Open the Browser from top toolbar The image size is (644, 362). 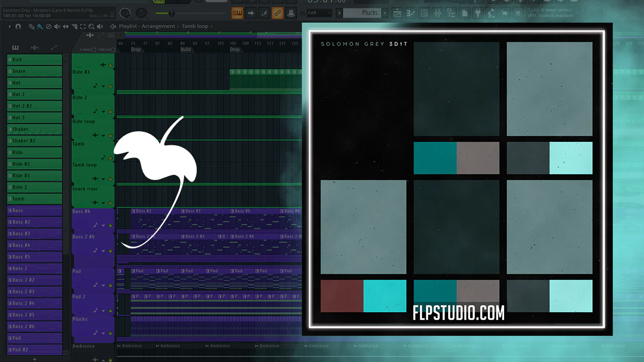coord(452,13)
